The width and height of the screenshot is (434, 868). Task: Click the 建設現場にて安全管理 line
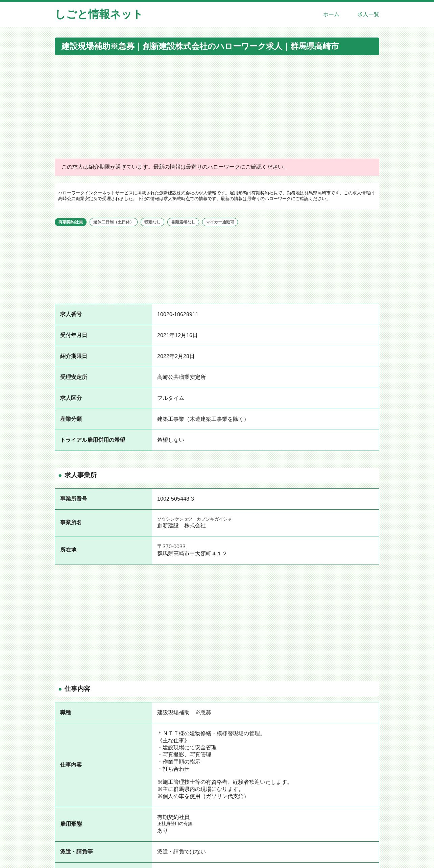click(x=187, y=748)
